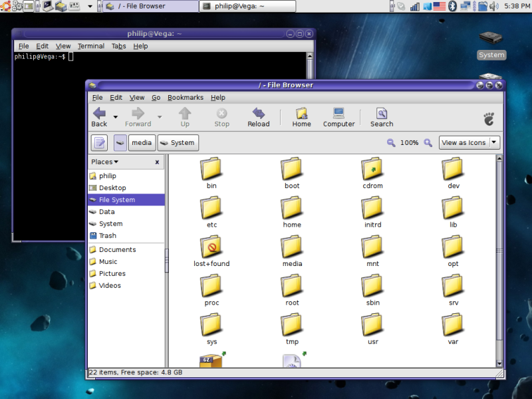Open Bookmarks menu in File Browser
The image size is (532, 399).
point(186,98)
